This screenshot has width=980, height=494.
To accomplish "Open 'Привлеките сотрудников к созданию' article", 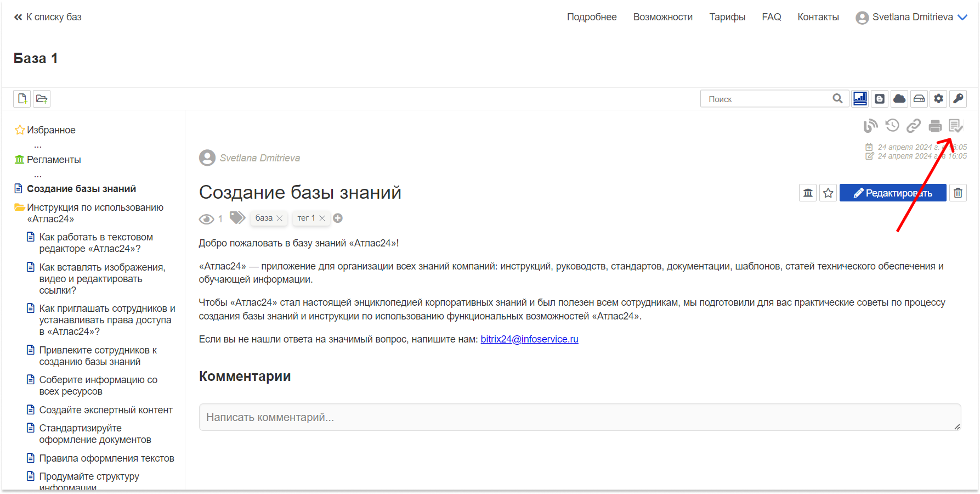I will click(x=98, y=356).
